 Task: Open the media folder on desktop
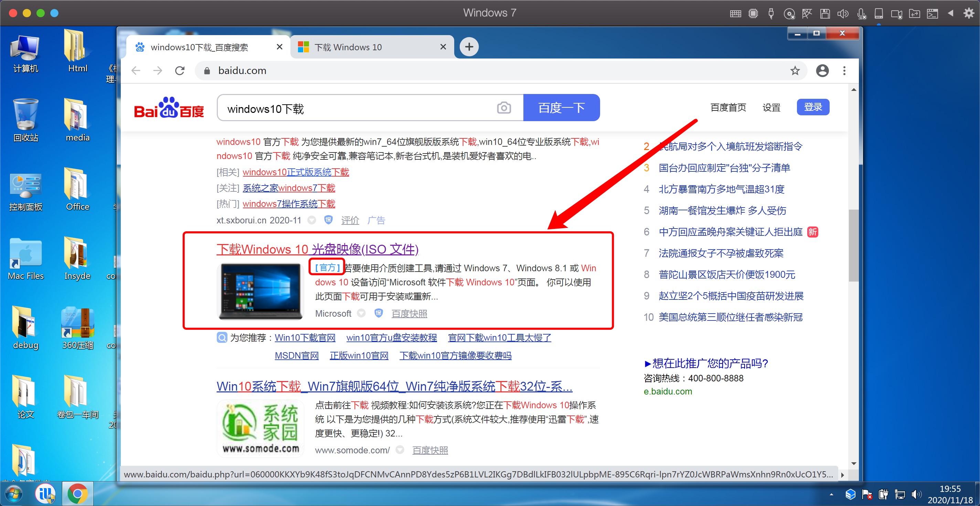[77, 121]
